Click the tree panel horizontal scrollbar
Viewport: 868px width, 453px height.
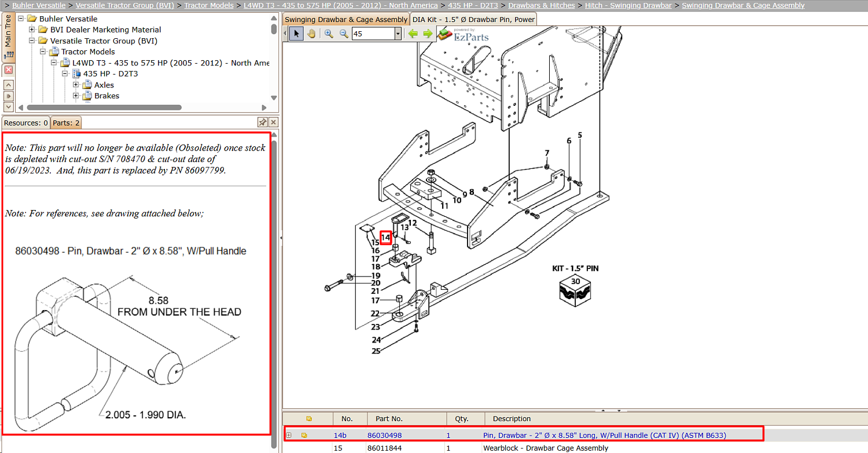point(104,107)
